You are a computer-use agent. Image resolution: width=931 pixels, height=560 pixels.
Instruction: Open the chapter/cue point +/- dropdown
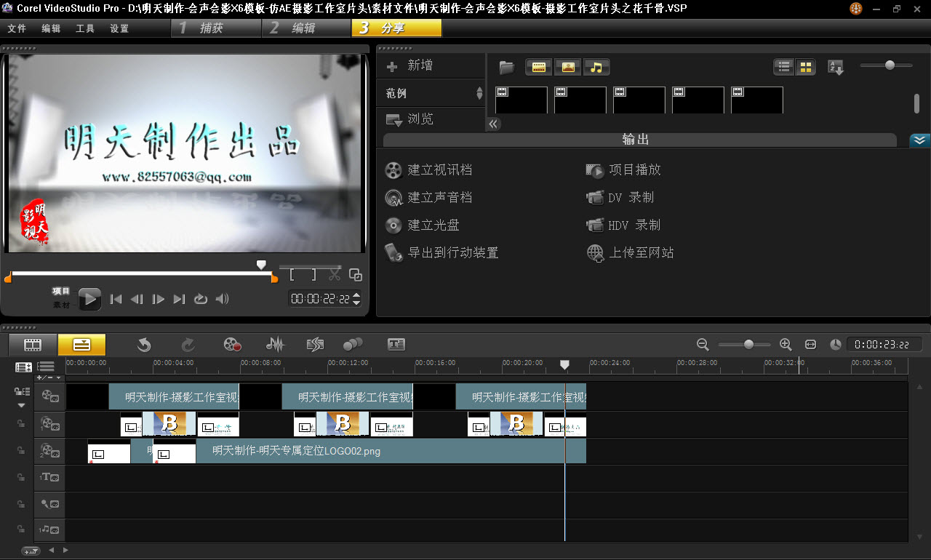(49, 378)
